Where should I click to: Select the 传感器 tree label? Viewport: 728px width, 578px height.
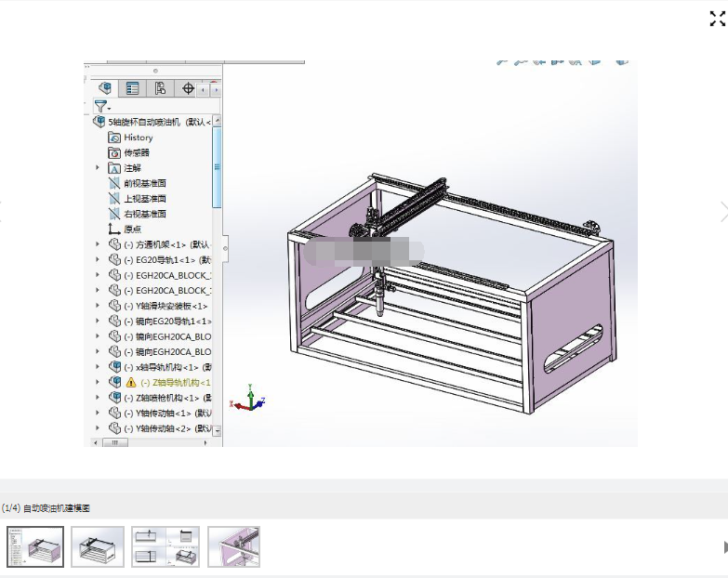(x=137, y=152)
